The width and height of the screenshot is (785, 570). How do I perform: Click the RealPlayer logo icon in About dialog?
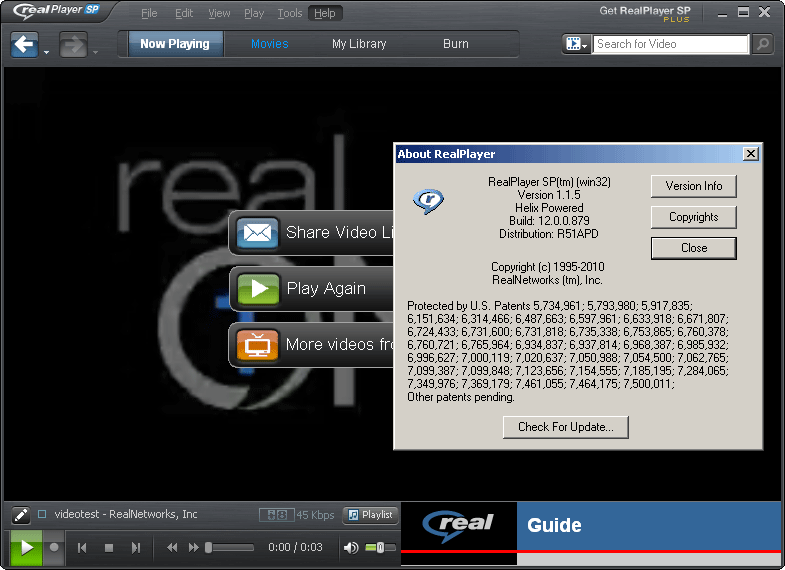429,202
